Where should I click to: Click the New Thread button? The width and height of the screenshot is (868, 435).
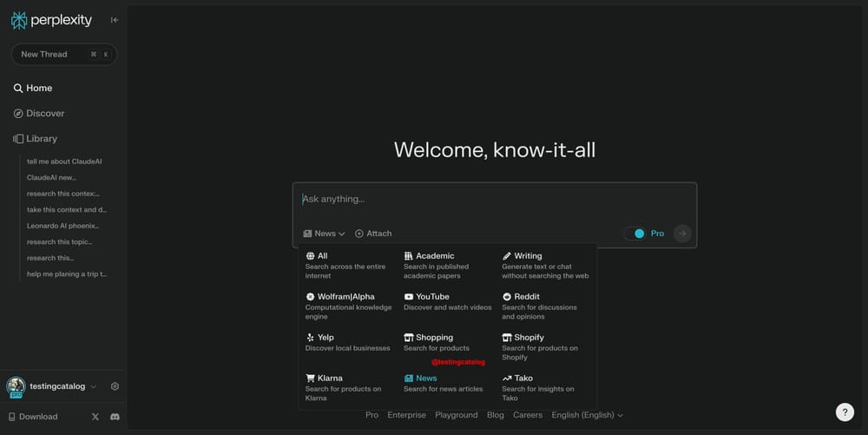[63, 54]
